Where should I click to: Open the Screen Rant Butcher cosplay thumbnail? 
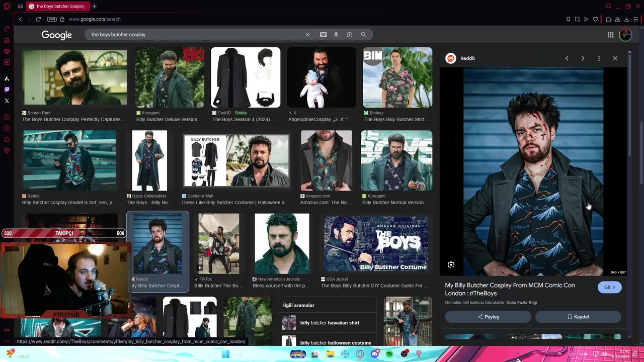74,77
